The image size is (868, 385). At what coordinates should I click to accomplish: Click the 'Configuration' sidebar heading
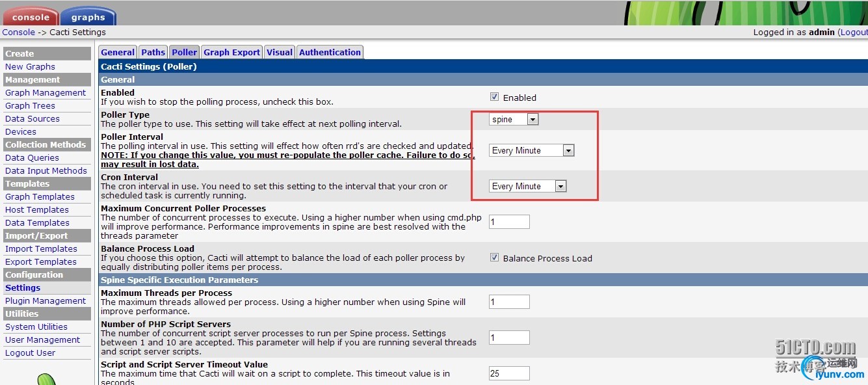coord(34,274)
